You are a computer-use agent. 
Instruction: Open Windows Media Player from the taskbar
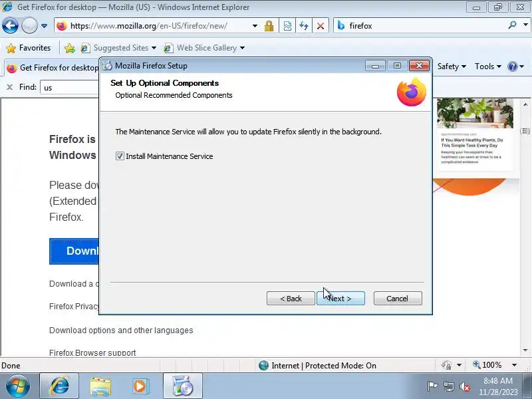140,386
